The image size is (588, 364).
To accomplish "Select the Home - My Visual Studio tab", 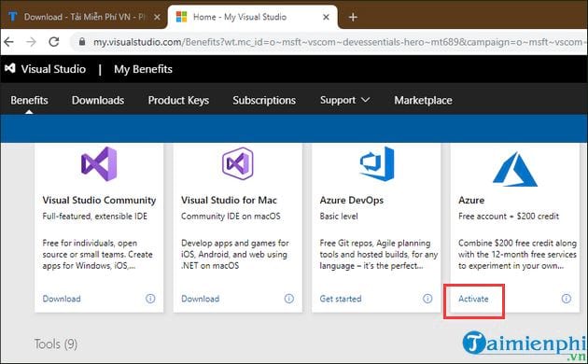I will point(252,17).
